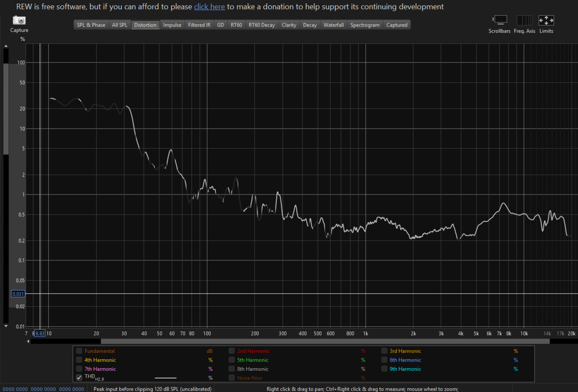Open the Impulse tab
The width and height of the screenshot is (578, 392).
click(172, 25)
